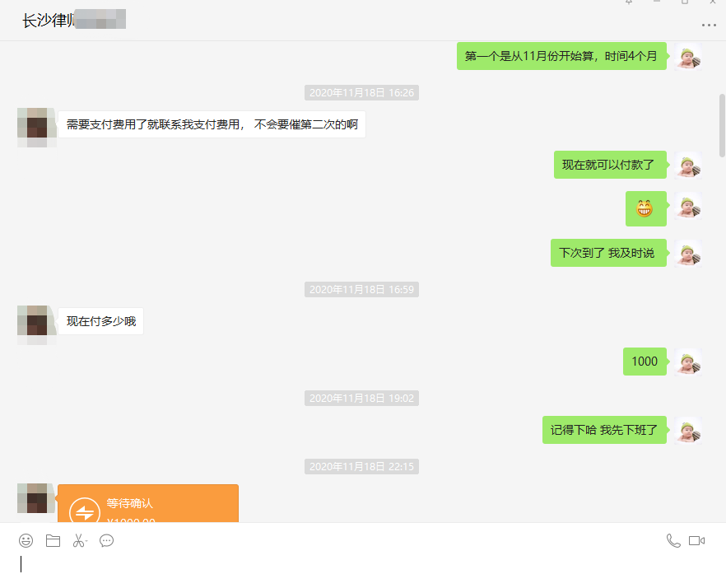The height and width of the screenshot is (588, 726).
Task: Expand the screenshot options arrow beside scissors
Action: pyautogui.click(x=86, y=542)
